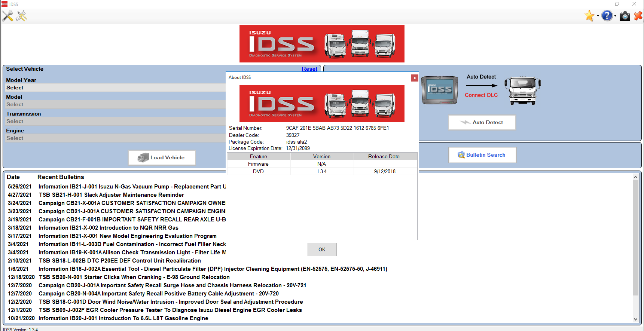Image resolution: width=644 pixels, height=331 pixels.
Task: Open CB20-J-001A Surge Hose Recall bulletin
Action: [x=173, y=285]
